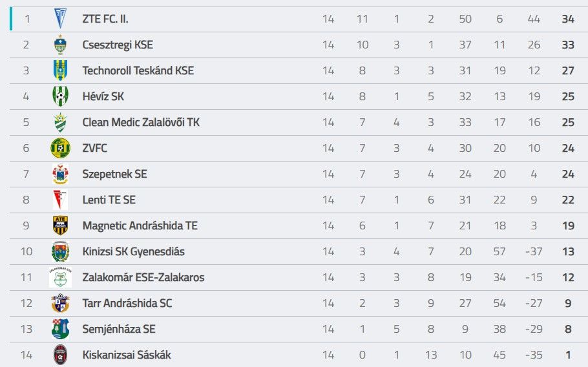Go to Lenti TE SE team page
Viewport: 588px width, 367px height.
coord(109,200)
